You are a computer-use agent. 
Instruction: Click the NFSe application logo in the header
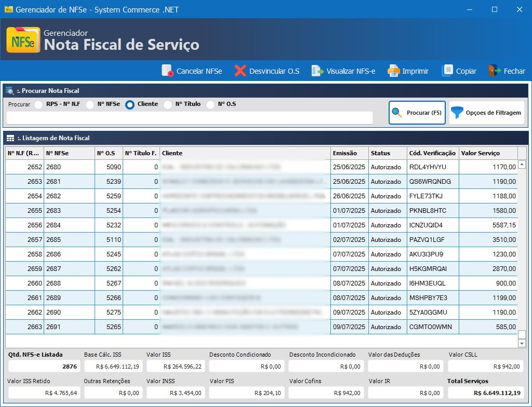(x=23, y=40)
